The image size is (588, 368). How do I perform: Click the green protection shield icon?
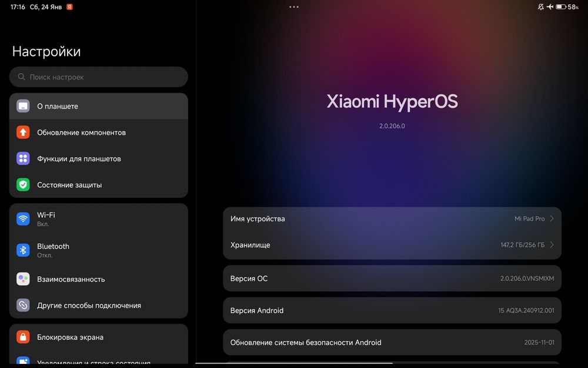(23, 185)
